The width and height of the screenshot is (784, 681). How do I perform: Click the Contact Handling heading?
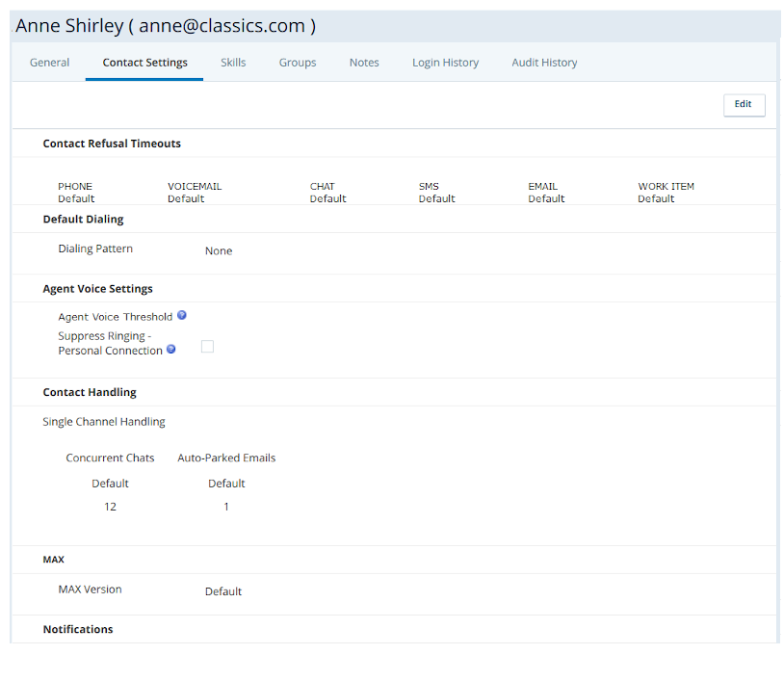[x=90, y=392]
